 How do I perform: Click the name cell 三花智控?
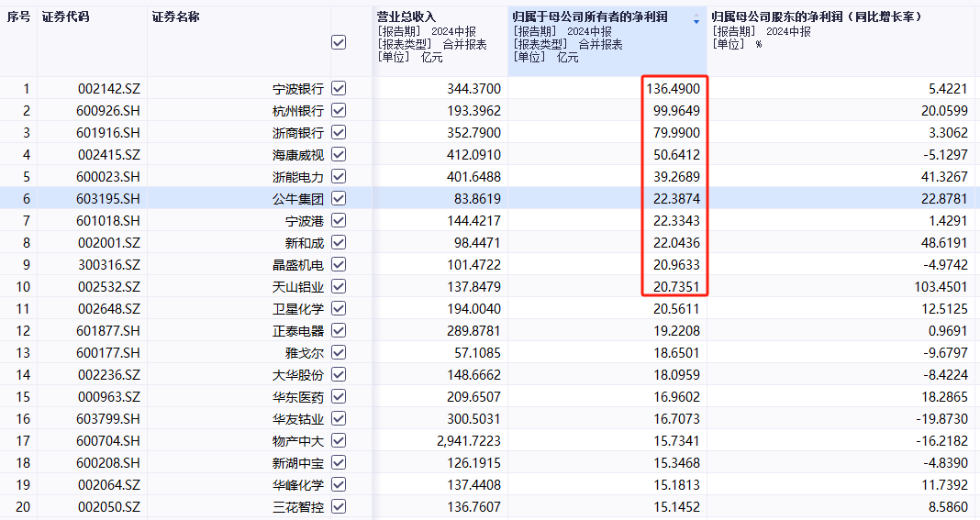click(298, 507)
